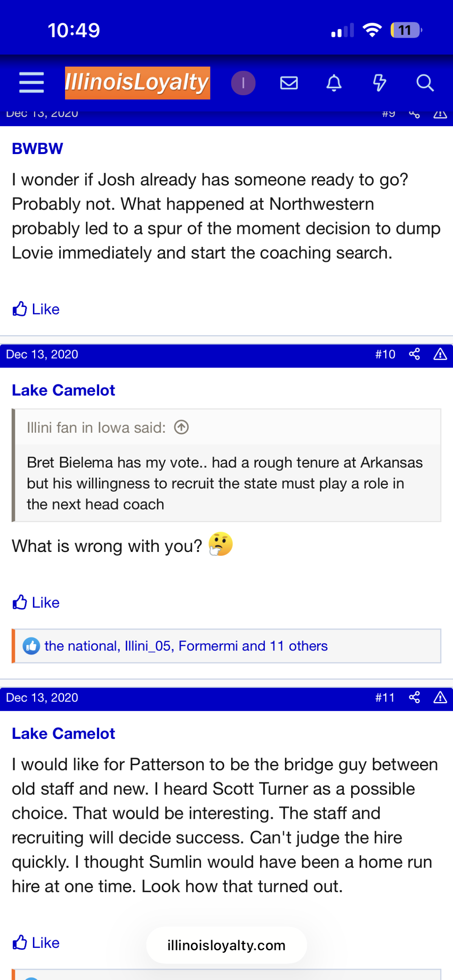Jump to quoted Illini fan in Iowa post
Image resolution: width=453 pixels, height=980 pixels.
pos(181,427)
